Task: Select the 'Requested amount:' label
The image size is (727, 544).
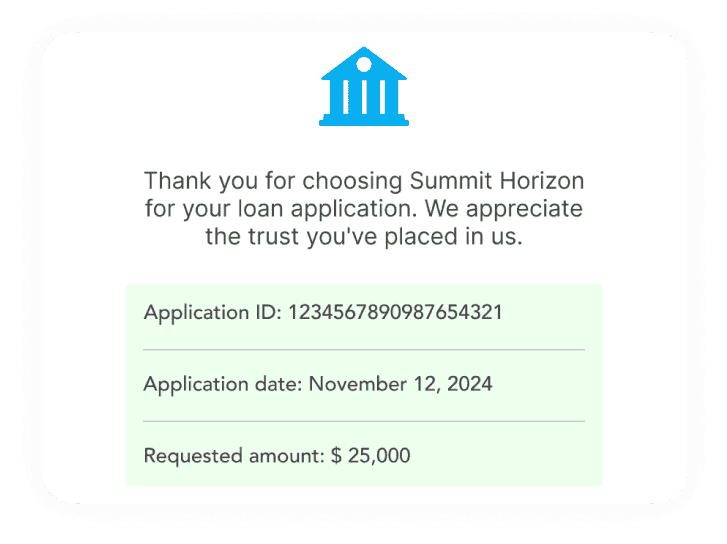Action: click(x=234, y=456)
